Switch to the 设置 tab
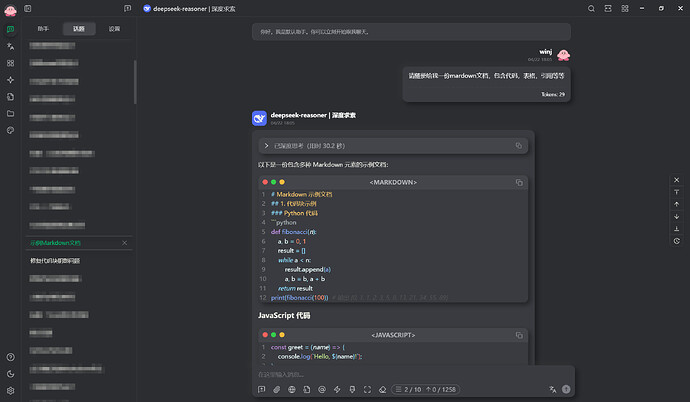Image resolution: width=690 pixels, height=402 pixels. 114,29
